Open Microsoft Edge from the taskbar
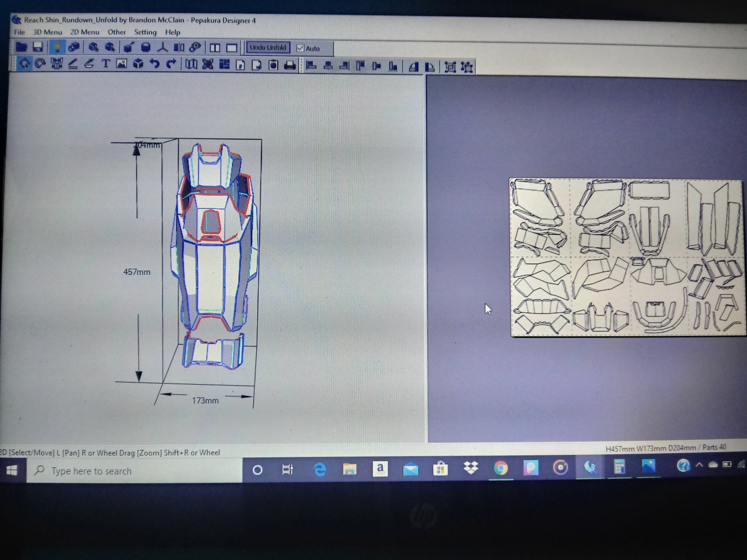Viewport: 747px width, 560px height. pos(320,469)
